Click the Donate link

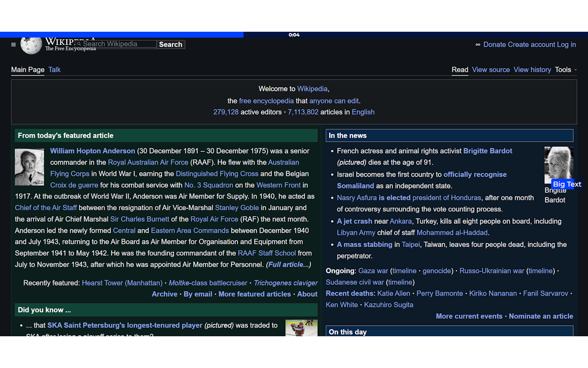[x=494, y=45]
